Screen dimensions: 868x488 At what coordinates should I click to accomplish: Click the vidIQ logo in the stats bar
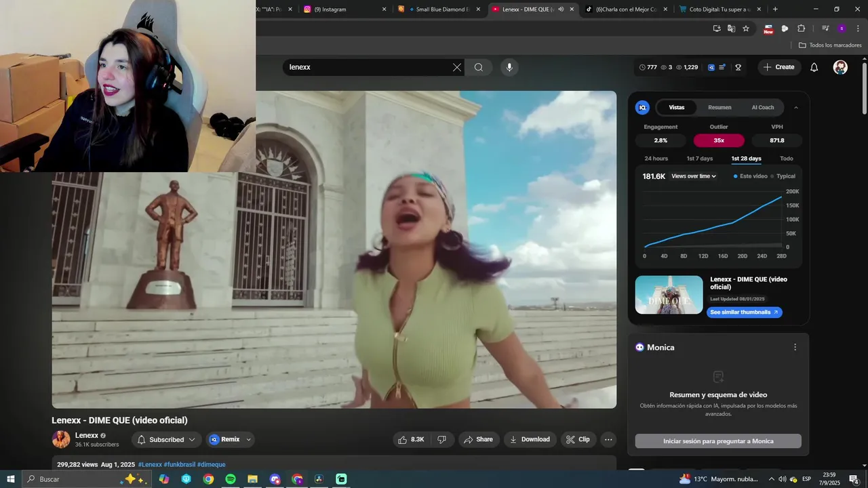click(x=711, y=67)
